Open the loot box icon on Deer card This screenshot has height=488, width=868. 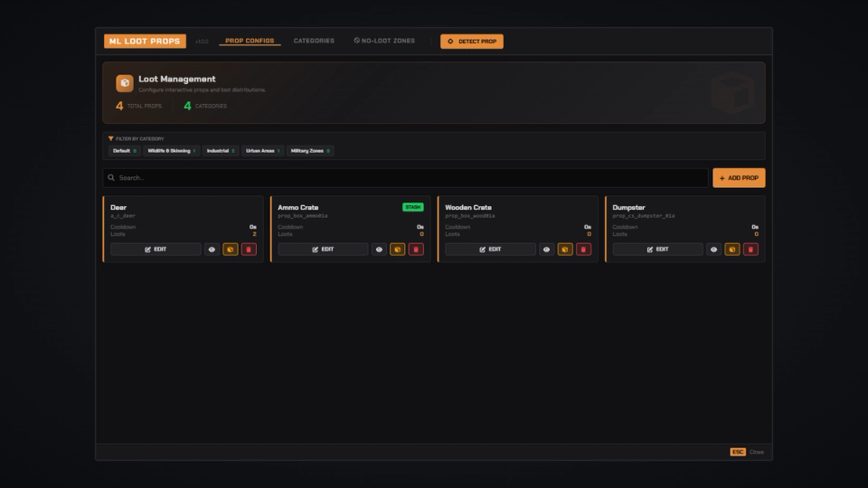pyautogui.click(x=231, y=249)
